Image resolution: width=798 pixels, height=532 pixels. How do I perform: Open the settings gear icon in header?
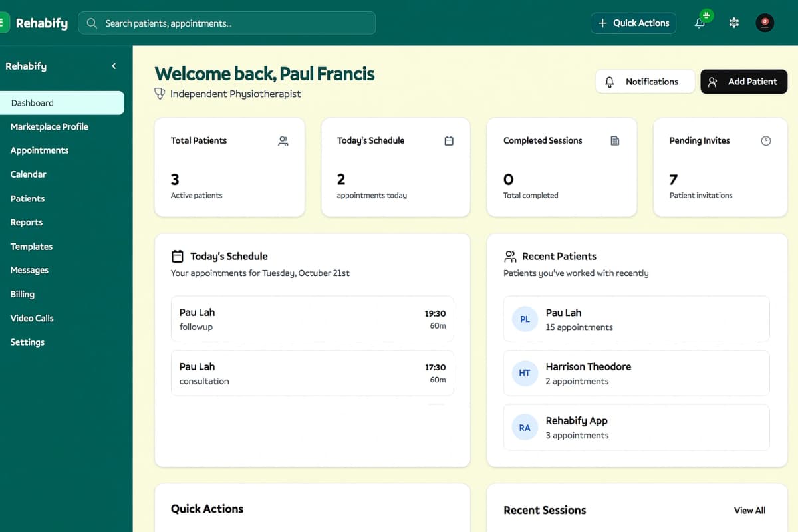[734, 23]
